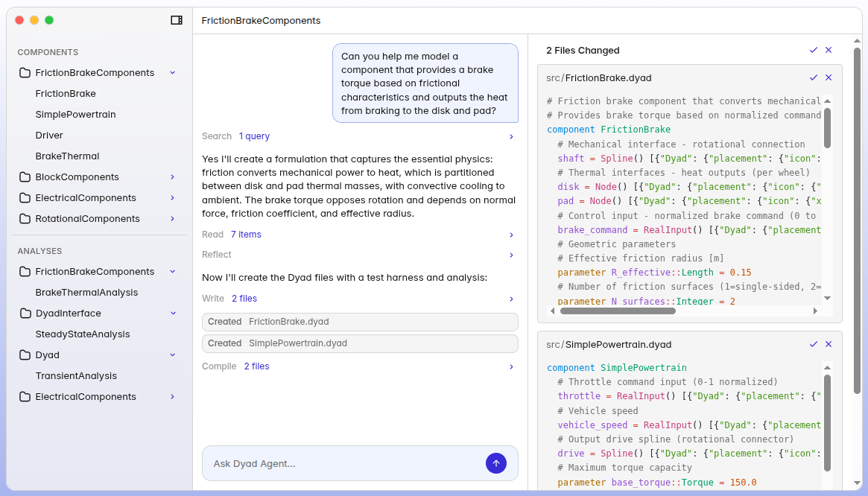The image size is (868, 496).
Task: Click the '2 Files Changed' heading
Action: [583, 51]
